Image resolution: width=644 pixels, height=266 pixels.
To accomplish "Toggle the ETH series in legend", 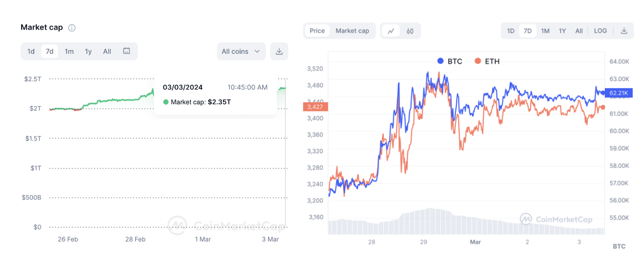I will (x=487, y=61).
